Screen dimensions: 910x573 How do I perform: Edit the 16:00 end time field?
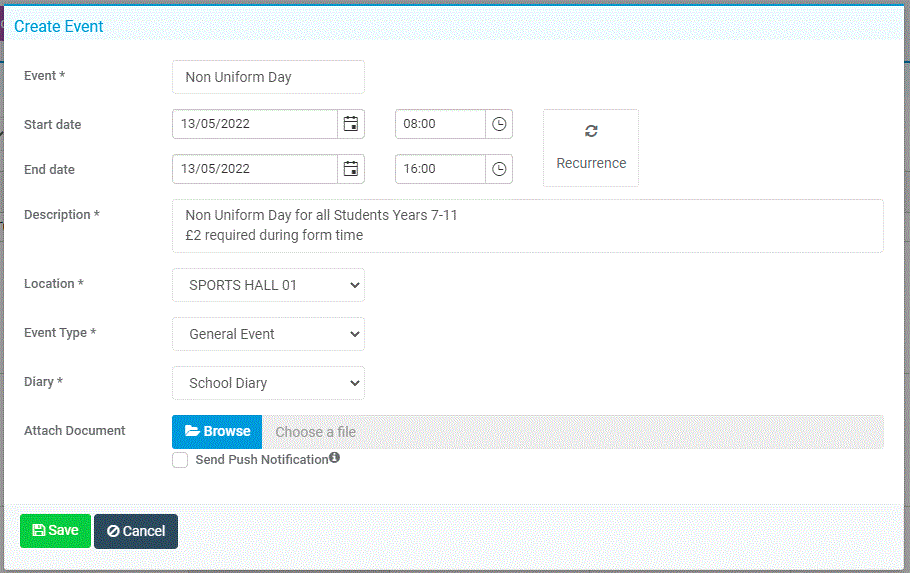click(x=440, y=169)
